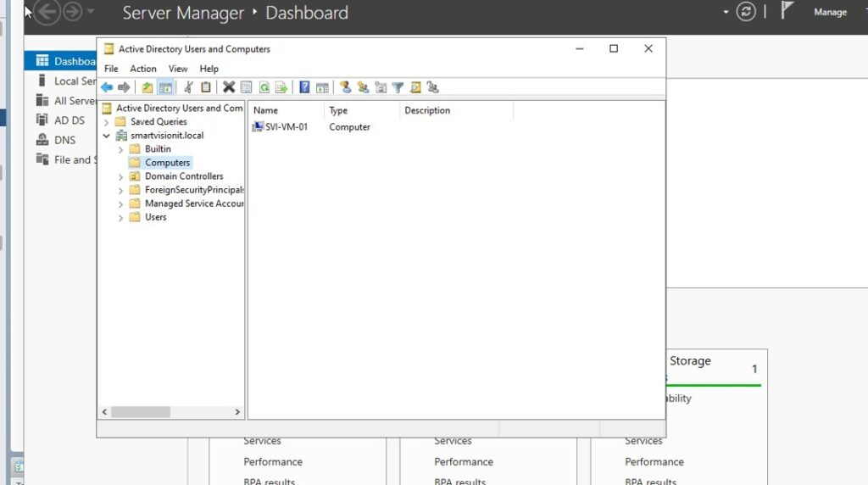Viewport: 868px width, 485px height.
Task: Click the Server Manager notifications flag
Action: [x=787, y=10]
